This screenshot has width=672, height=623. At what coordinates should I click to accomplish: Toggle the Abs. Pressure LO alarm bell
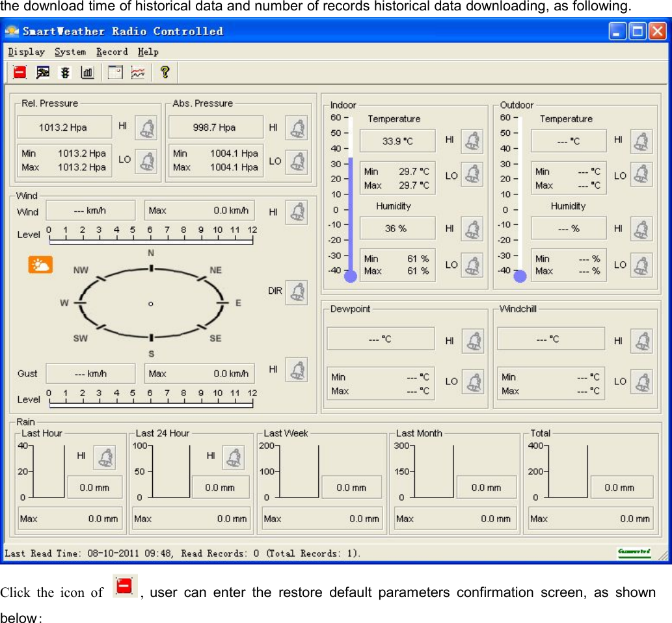(297, 162)
